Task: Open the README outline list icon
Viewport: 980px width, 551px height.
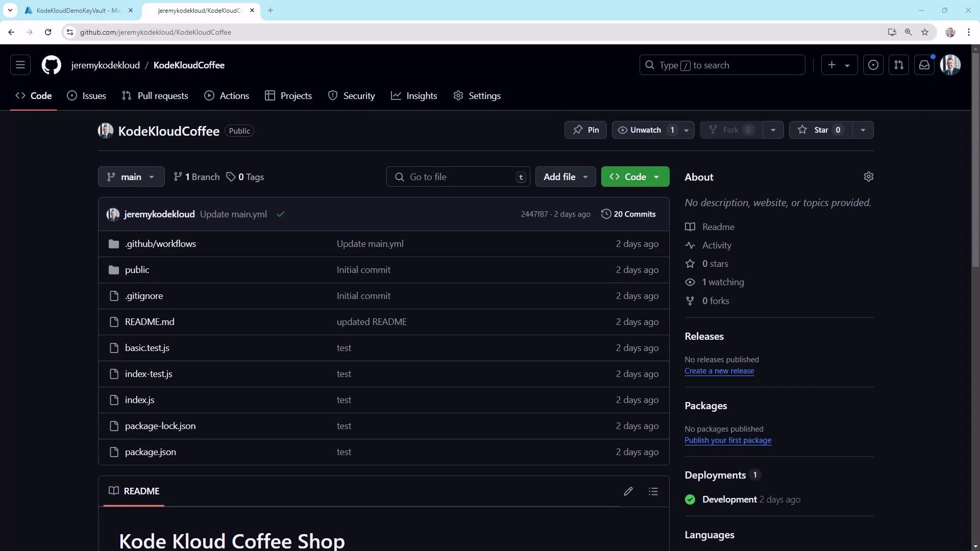Action: pyautogui.click(x=653, y=491)
